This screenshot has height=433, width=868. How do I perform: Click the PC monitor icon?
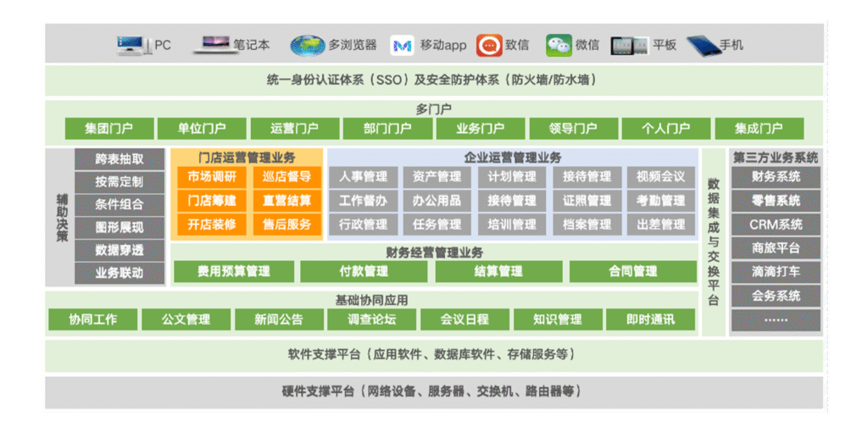pyautogui.click(x=133, y=44)
